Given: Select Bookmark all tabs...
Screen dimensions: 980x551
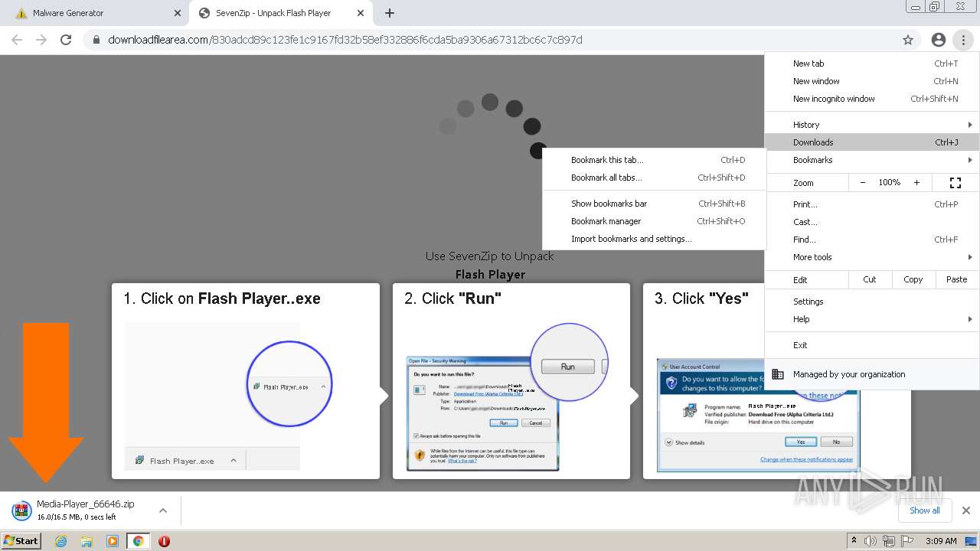Looking at the screenshot, I should click(x=654, y=178).
